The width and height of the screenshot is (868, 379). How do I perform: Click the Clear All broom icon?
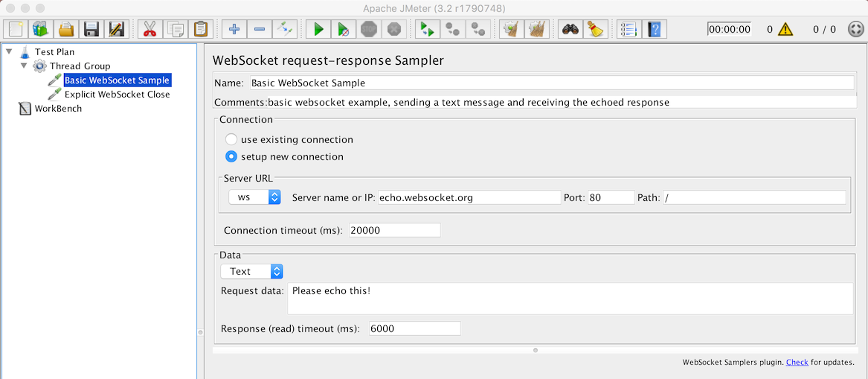[535, 29]
